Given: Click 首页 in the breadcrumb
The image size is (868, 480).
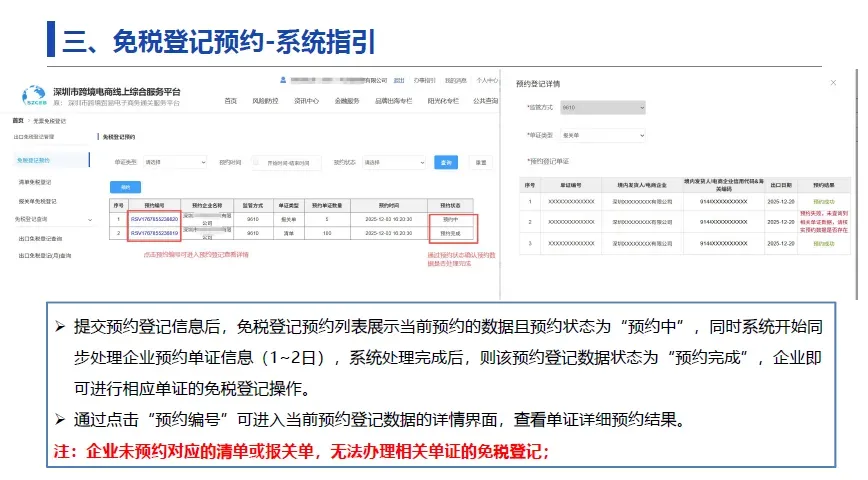Looking at the screenshot, I should tap(18, 121).
